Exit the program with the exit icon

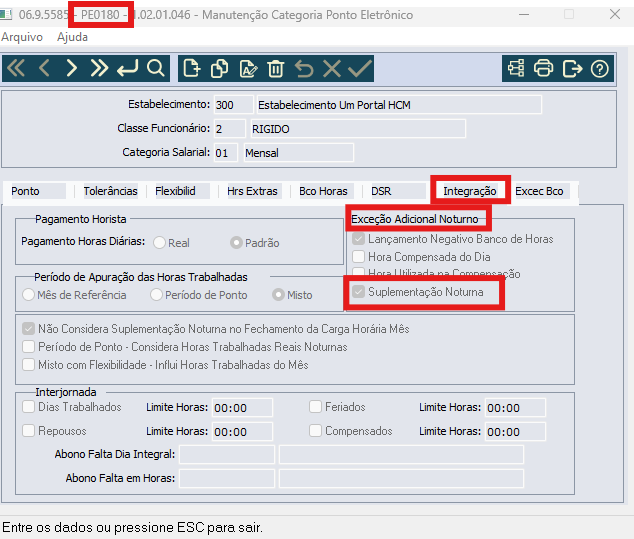click(x=572, y=68)
